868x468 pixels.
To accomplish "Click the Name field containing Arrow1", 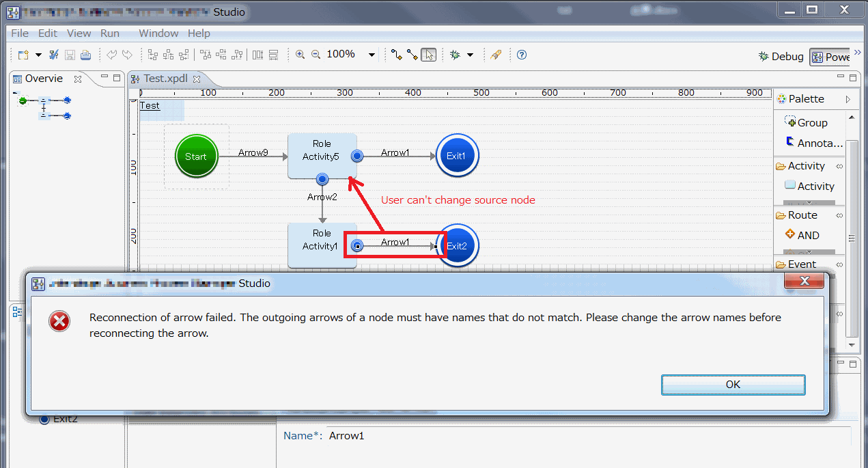I will (587, 436).
